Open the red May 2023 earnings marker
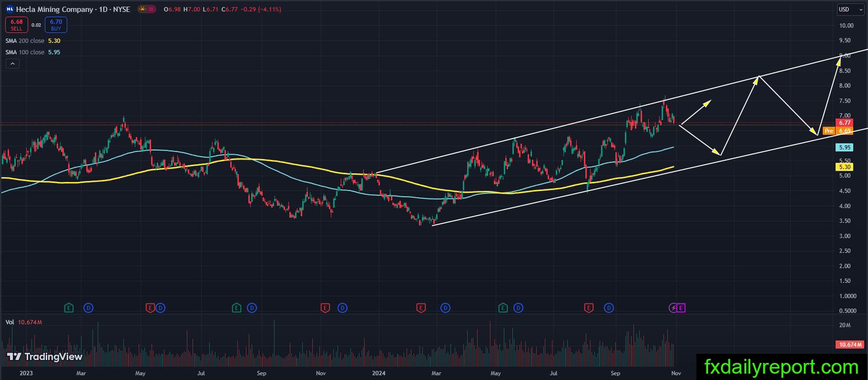Image resolution: width=868 pixels, height=380 pixels. [x=150, y=308]
